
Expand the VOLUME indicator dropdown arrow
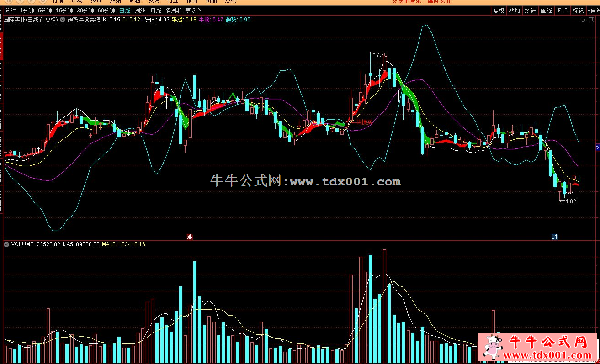pos(6,244)
